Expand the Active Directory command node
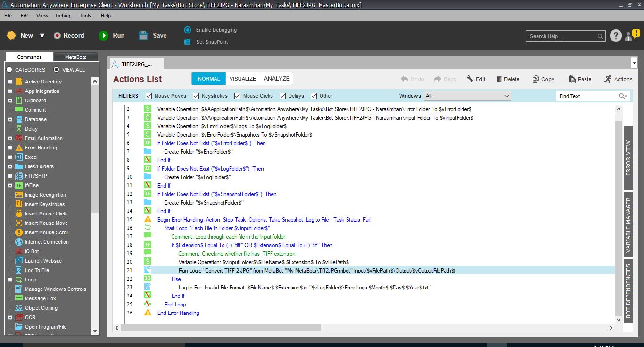Image resolution: width=644 pixels, height=347 pixels. tap(10, 82)
